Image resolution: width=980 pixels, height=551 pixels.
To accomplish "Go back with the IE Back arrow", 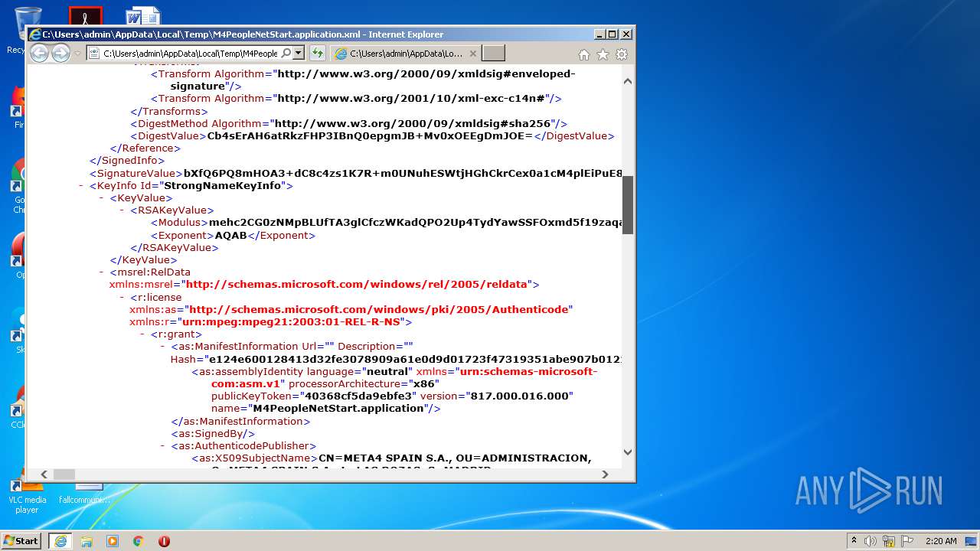I will click(x=39, y=54).
